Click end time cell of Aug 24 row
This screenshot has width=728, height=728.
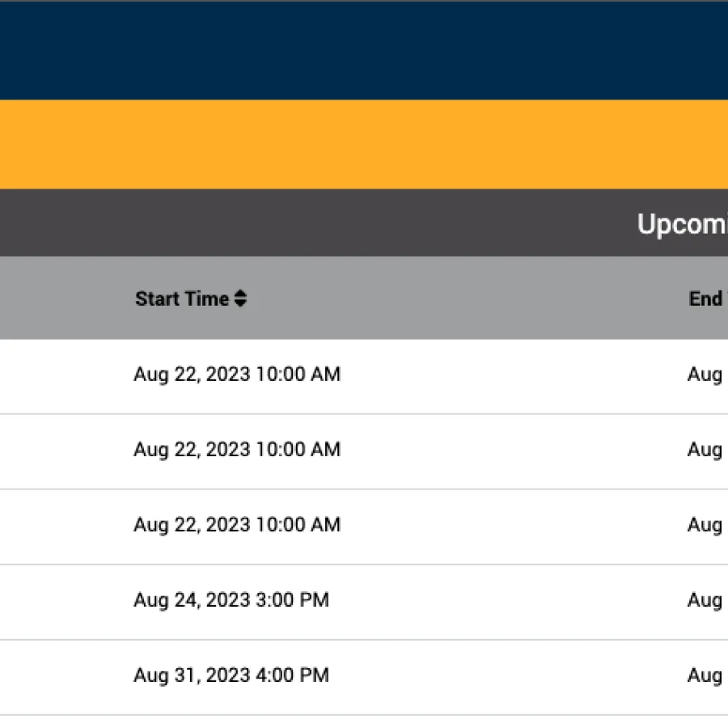click(x=705, y=600)
